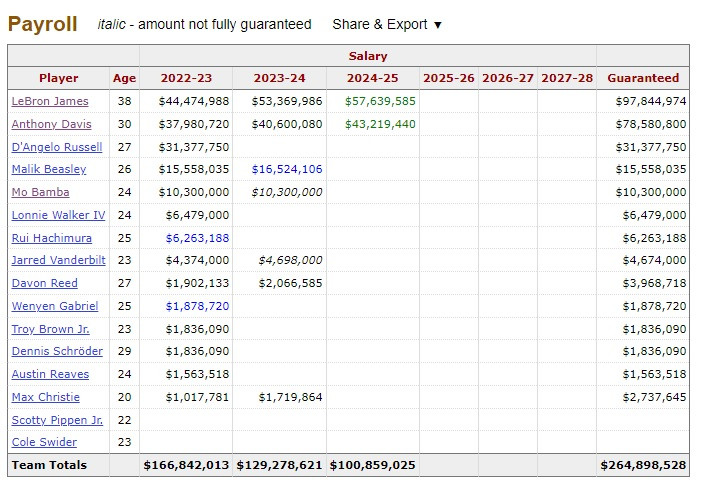The height and width of the screenshot is (487, 712).
Task: Open Wenyen Gabriel player link
Action: (x=55, y=306)
